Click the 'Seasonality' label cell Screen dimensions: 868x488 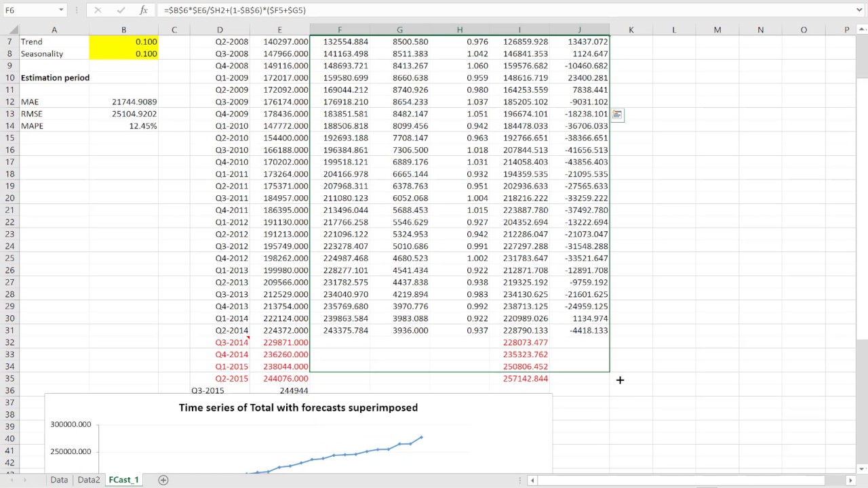pyautogui.click(x=55, y=54)
